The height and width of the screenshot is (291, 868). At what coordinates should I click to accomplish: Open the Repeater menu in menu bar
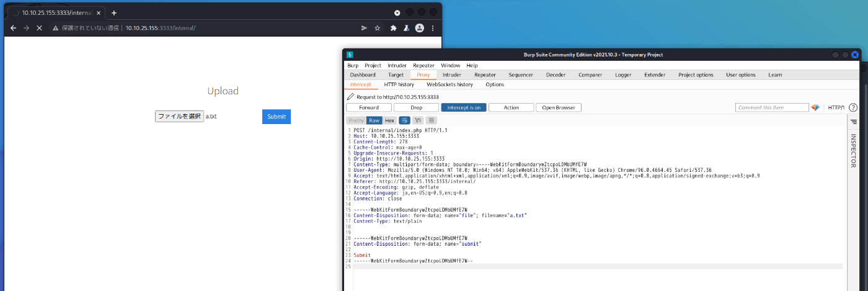(x=424, y=65)
